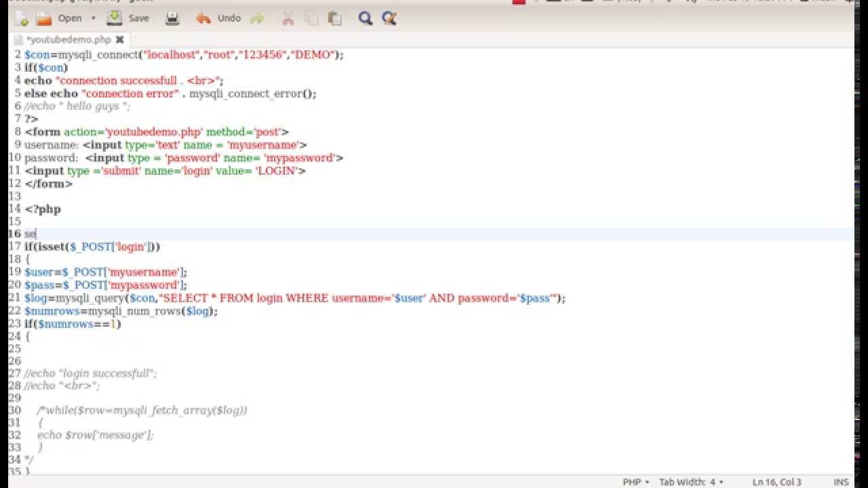
Task: Click the submit input 'LOGIN' line
Action: [165, 171]
